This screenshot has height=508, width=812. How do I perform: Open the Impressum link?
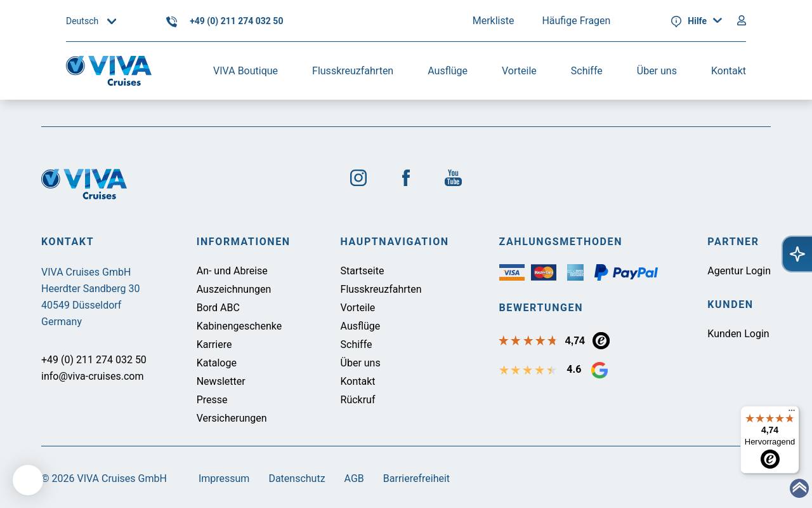point(224,479)
